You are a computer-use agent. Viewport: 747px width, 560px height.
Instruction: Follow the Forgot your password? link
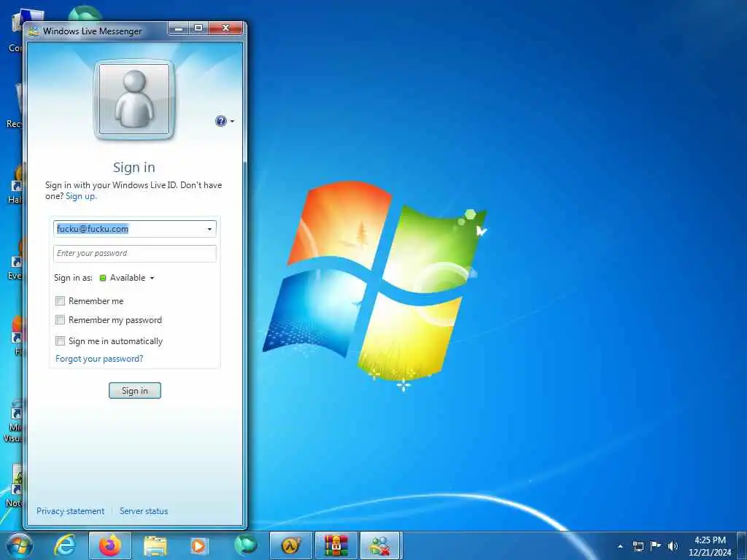click(x=99, y=359)
